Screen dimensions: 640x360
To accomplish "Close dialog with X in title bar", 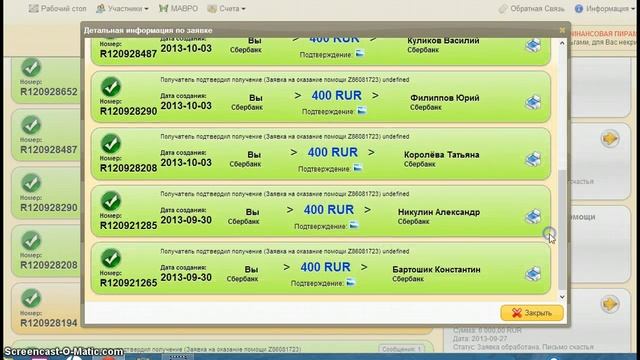I will click(562, 30).
